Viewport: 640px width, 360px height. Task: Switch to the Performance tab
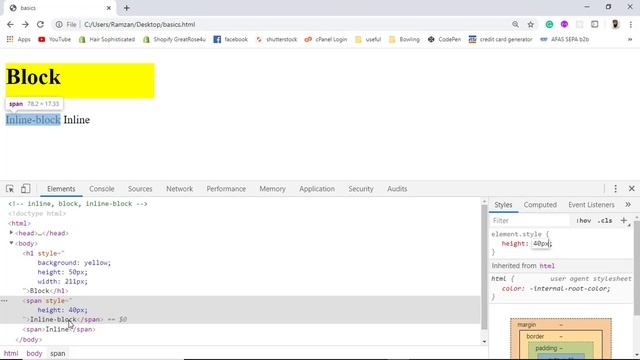coord(226,189)
